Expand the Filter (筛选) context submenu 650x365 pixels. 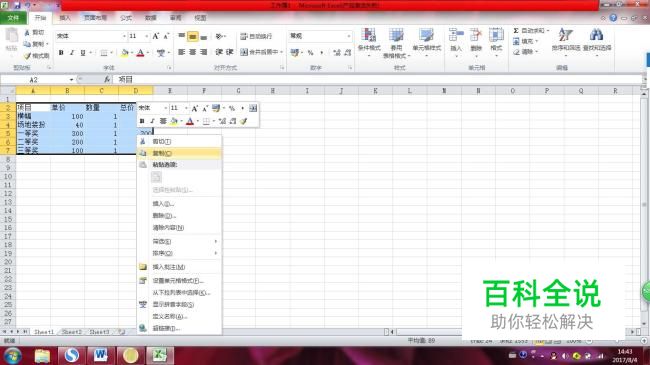(x=179, y=241)
